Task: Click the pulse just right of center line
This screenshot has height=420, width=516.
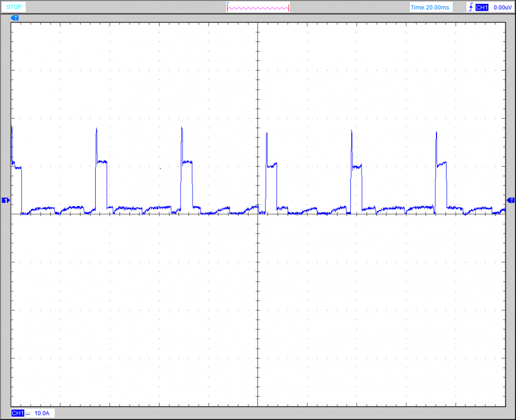Action: click(266, 134)
